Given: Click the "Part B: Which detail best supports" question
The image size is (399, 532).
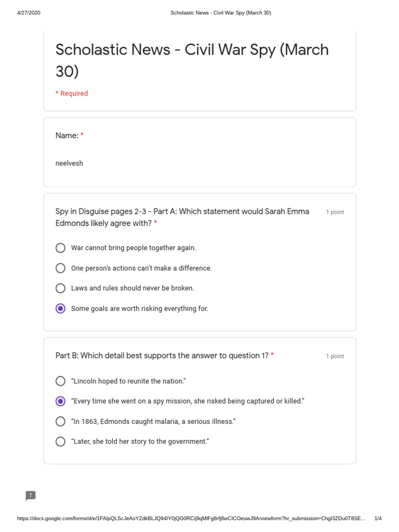Looking at the screenshot, I should (162, 356).
